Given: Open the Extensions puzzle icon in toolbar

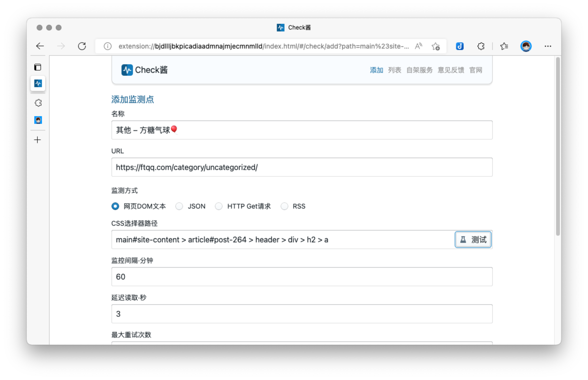Looking at the screenshot, I should [481, 46].
